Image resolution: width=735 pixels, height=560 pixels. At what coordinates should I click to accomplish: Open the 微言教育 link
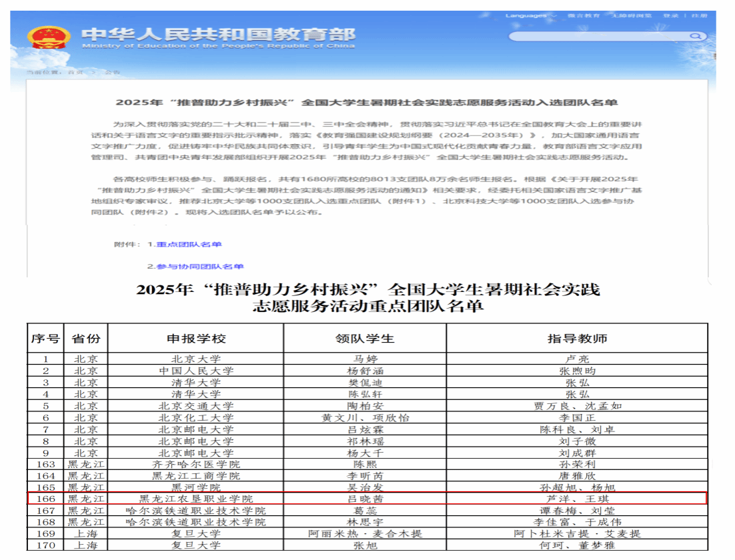[583, 15]
